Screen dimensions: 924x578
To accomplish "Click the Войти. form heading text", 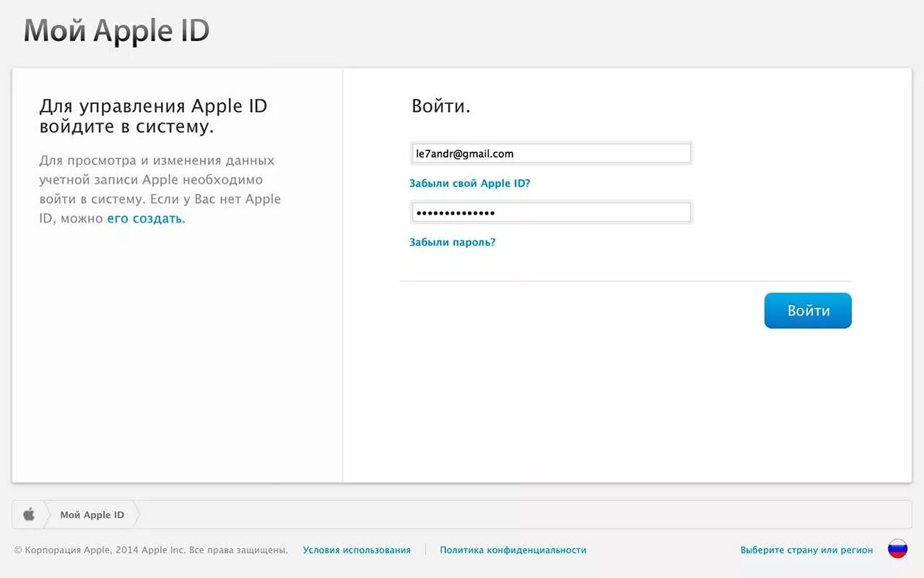I will (x=441, y=106).
